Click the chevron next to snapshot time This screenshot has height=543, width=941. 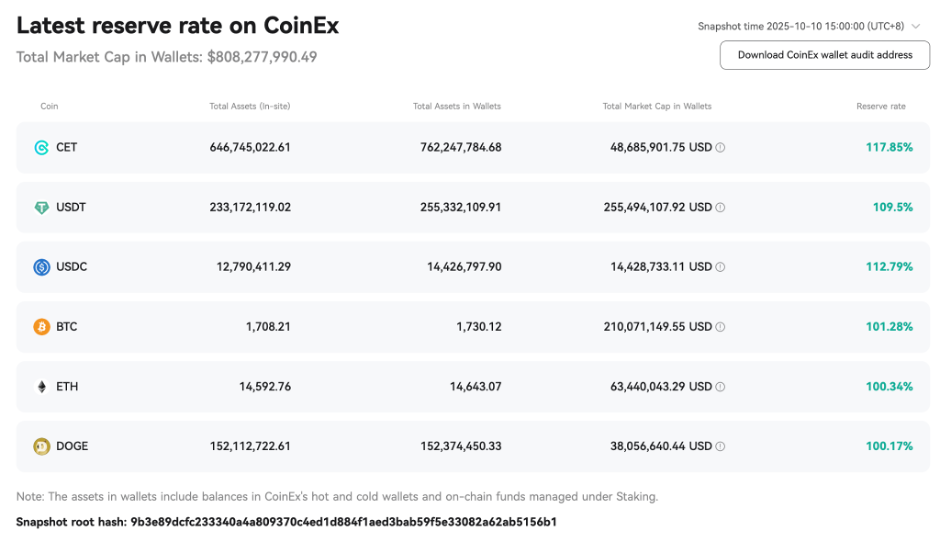(916, 27)
